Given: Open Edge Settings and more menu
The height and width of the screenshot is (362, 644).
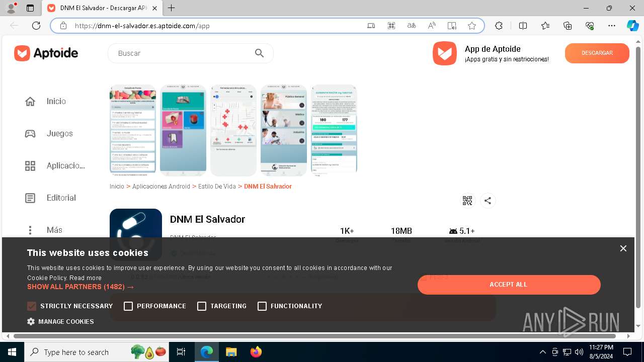Looking at the screenshot, I should [x=612, y=26].
